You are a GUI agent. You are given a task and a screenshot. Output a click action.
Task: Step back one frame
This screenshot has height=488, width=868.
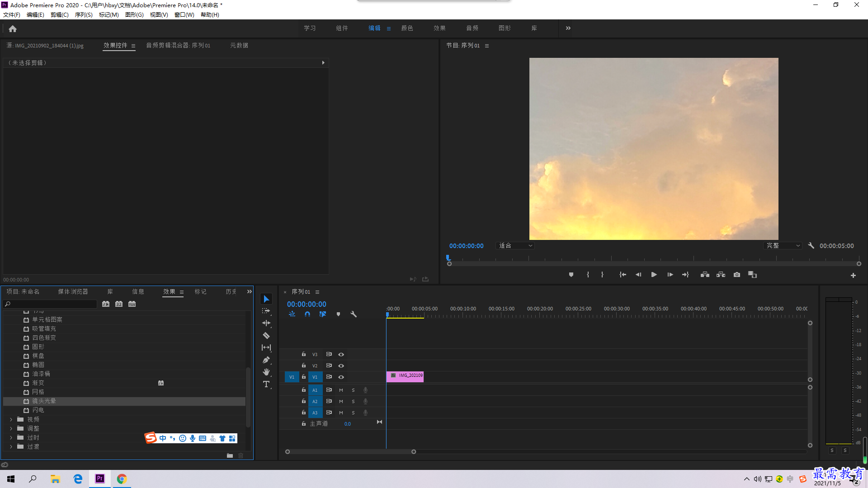click(x=638, y=275)
